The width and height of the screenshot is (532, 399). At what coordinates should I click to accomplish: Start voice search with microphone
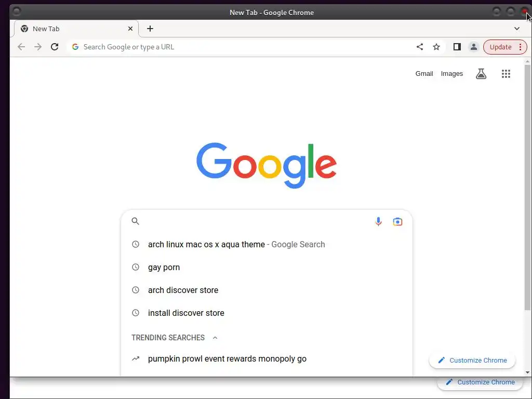click(x=378, y=221)
